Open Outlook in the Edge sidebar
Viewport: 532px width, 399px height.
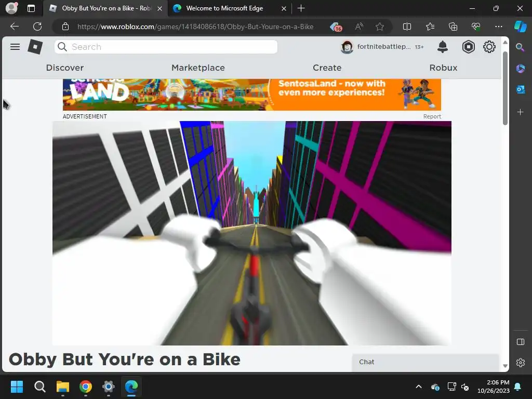point(520,89)
